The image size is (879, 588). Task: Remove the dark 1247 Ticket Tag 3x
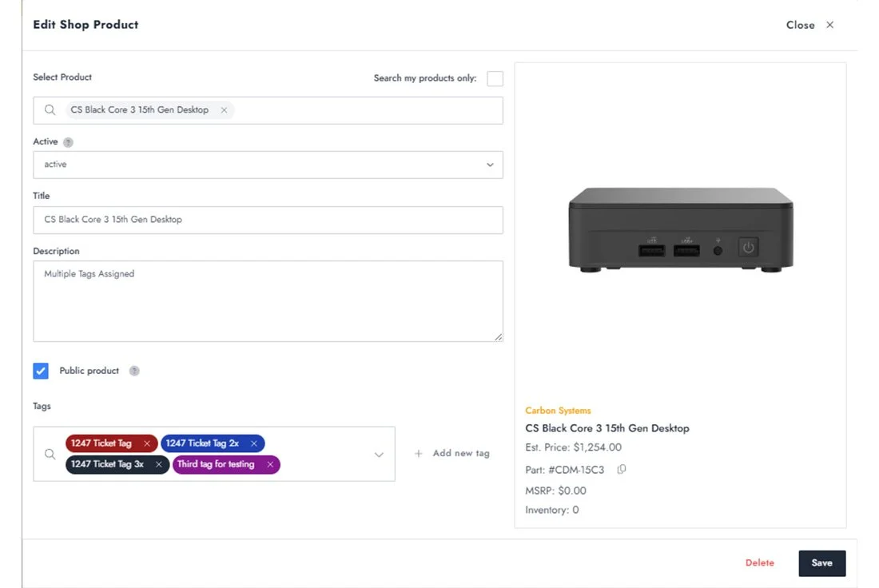point(159,464)
